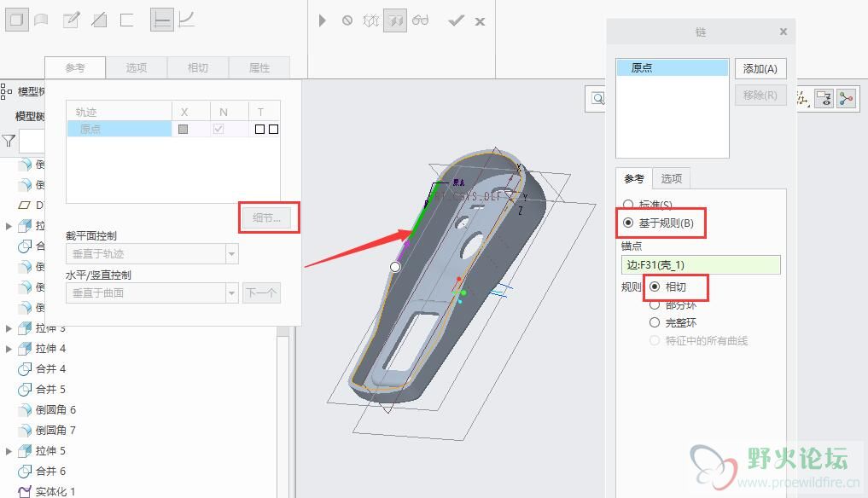Click the model tree filter funnel icon

click(9, 141)
